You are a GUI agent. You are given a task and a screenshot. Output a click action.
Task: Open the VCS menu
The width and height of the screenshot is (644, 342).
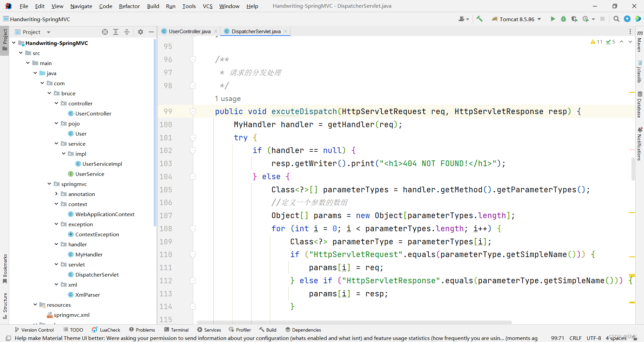tap(208, 6)
